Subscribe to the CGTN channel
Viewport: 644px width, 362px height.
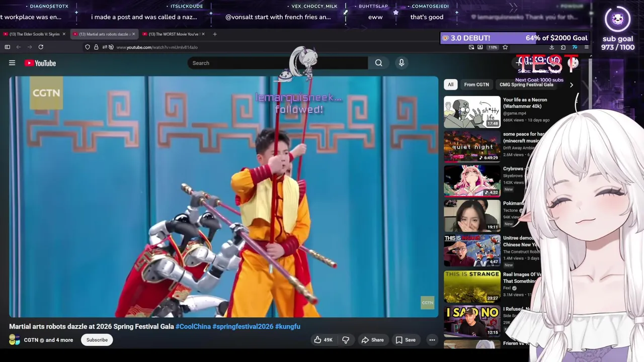click(97, 340)
